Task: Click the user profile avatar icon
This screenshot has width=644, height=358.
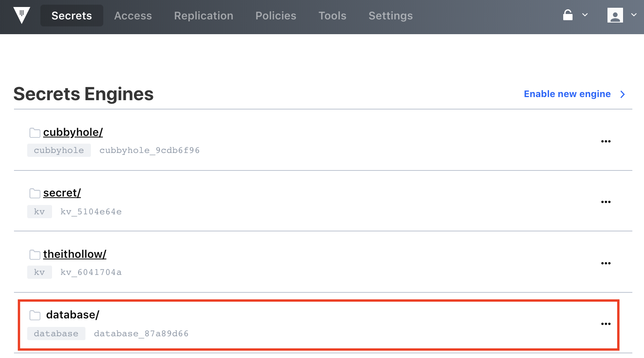Action: pos(615,16)
